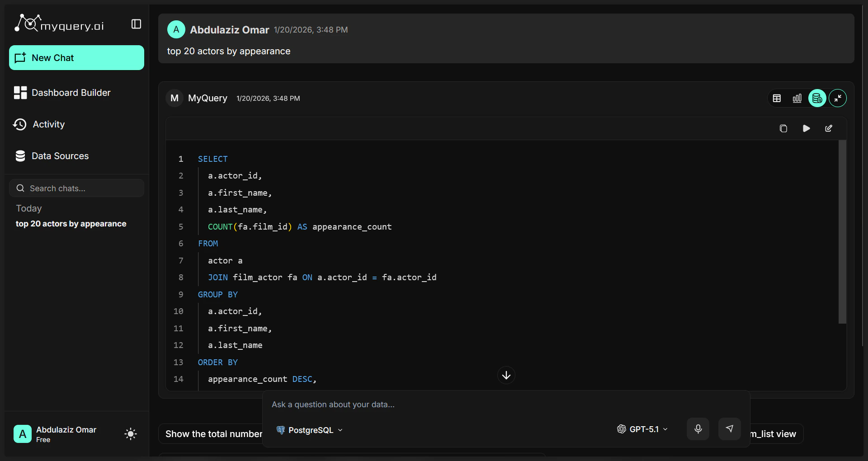Open Abdulaziz Omar account menu
The width and height of the screenshot is (868, 461).
pos(55,434)
